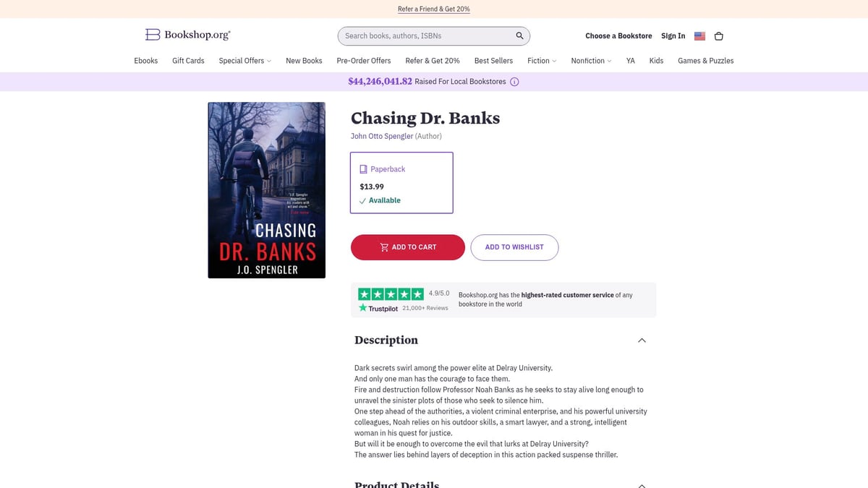
Task: Click the Bookshop.org logo
Action: [x=188, y=35]
